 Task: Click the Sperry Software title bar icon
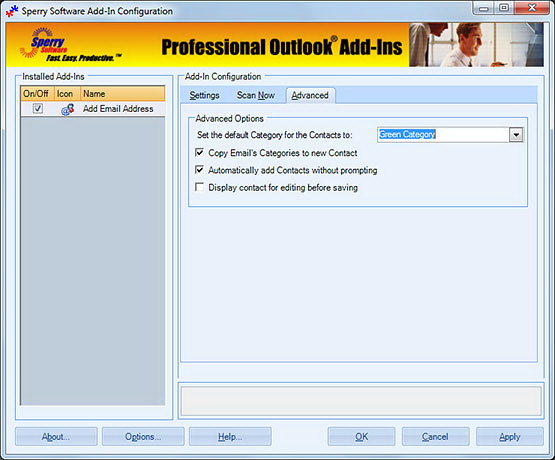coord(12,11)
